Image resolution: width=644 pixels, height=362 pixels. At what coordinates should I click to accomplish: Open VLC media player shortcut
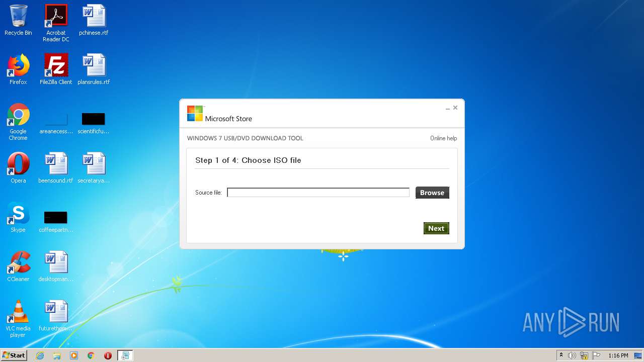coord(18,319)
